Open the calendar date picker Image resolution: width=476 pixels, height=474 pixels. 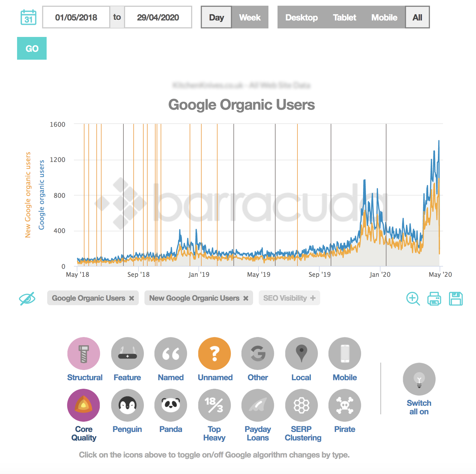(x=28, y=17)
